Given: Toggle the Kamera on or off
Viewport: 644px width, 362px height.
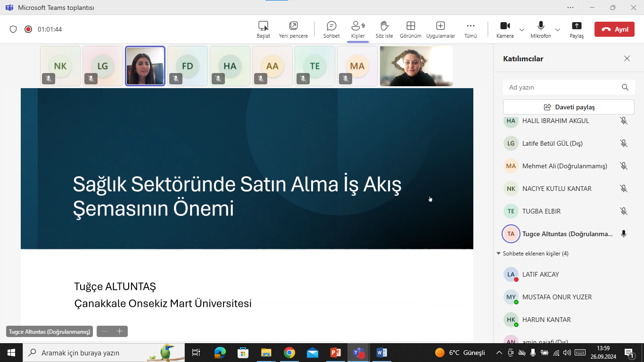Looking at the screenshot, I should (x=505, y=29).
